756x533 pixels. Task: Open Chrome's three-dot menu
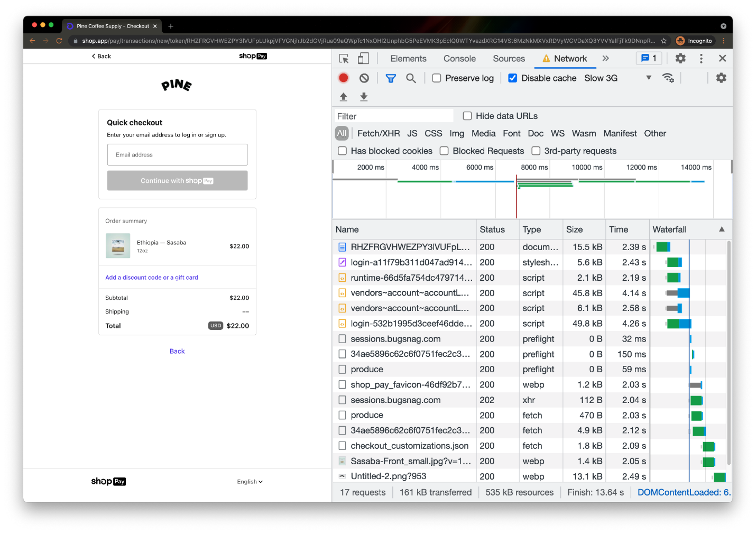click(723, 41)
